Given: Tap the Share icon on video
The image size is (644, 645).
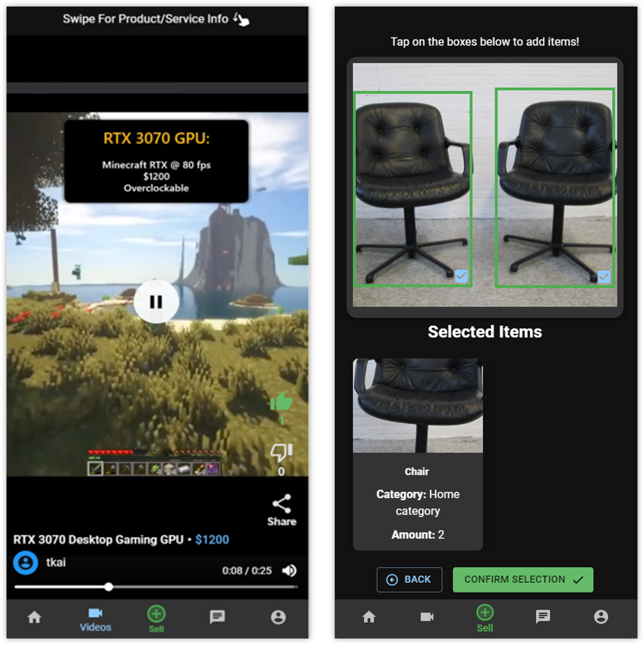Looking at the screenshot, I should pos(282,504).
